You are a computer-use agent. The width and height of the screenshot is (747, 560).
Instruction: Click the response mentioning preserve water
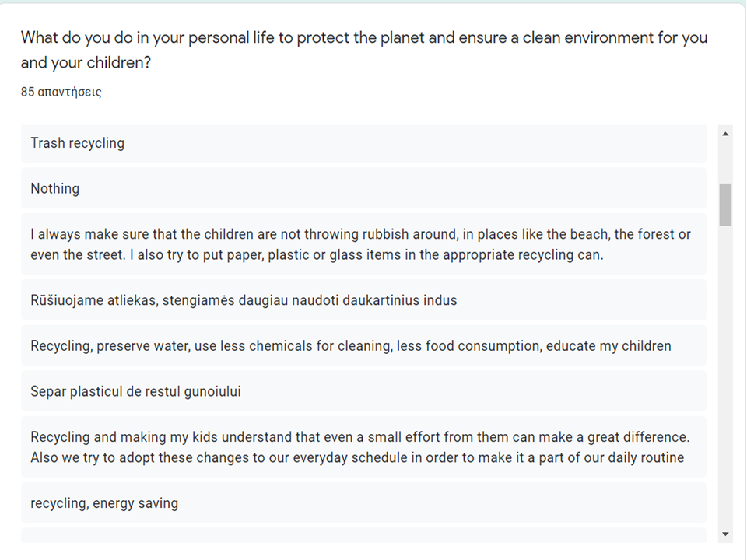click(350, 345)
